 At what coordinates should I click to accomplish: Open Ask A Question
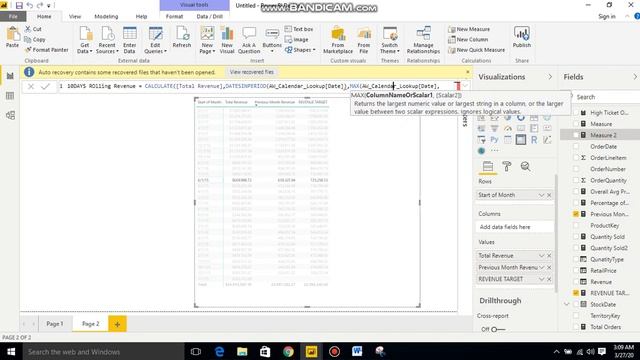[x=249, y=40]
